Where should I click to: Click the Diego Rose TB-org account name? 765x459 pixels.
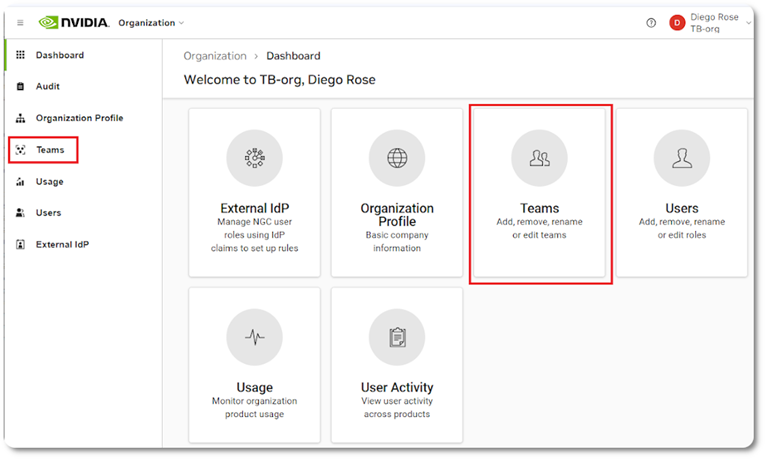click(x=714, y=23)
